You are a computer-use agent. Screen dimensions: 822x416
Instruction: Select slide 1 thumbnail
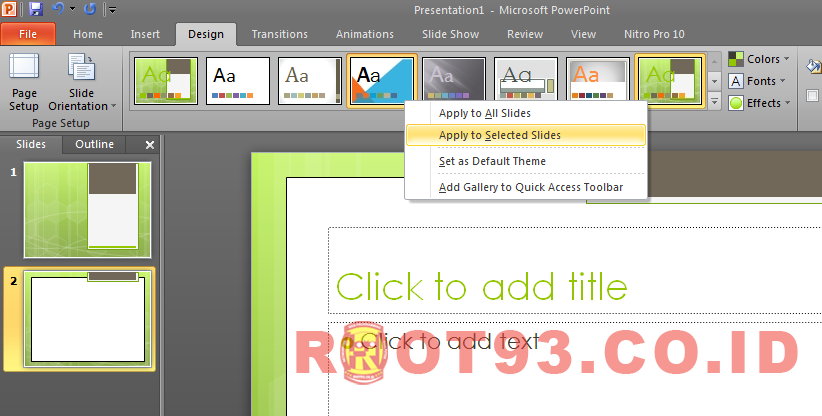pyautogui.click(x=88, y=210)
